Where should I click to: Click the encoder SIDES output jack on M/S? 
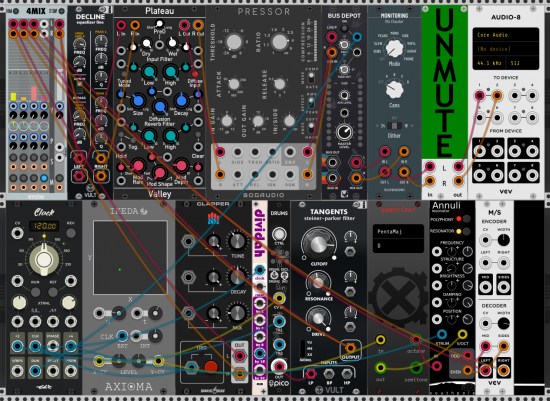[x=504, y=287]
